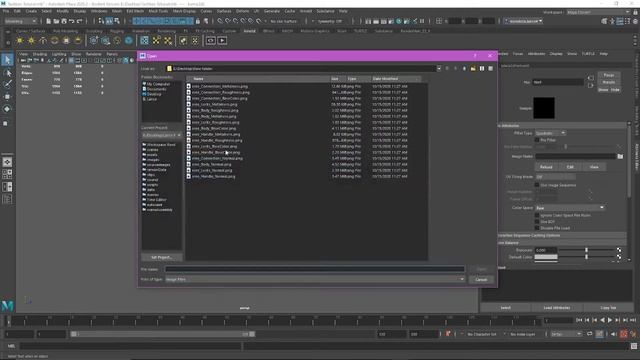Activate the Select tool in toolbox

pos(7,60)
